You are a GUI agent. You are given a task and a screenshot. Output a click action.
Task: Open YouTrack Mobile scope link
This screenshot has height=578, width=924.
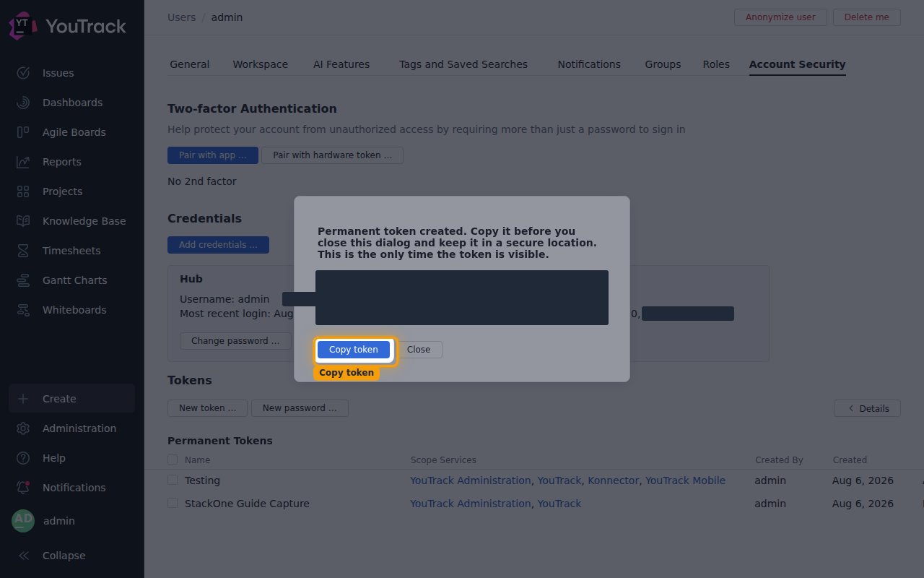[685, 480]
